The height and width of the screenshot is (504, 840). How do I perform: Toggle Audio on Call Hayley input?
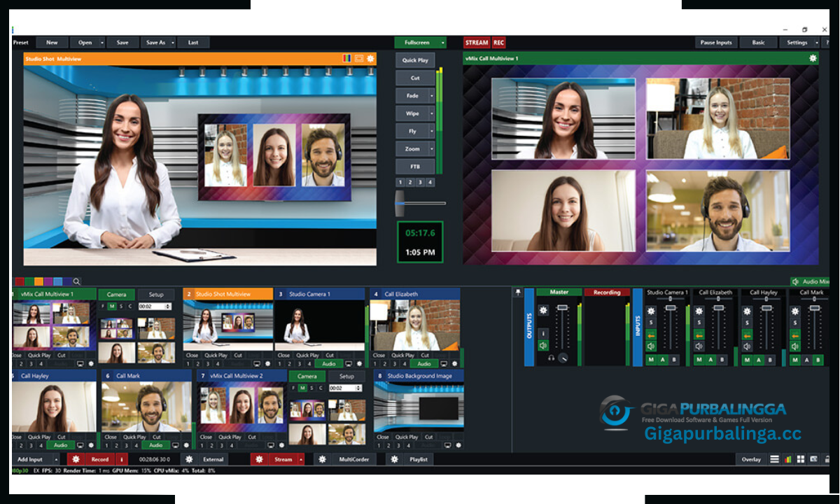[60, 445]
